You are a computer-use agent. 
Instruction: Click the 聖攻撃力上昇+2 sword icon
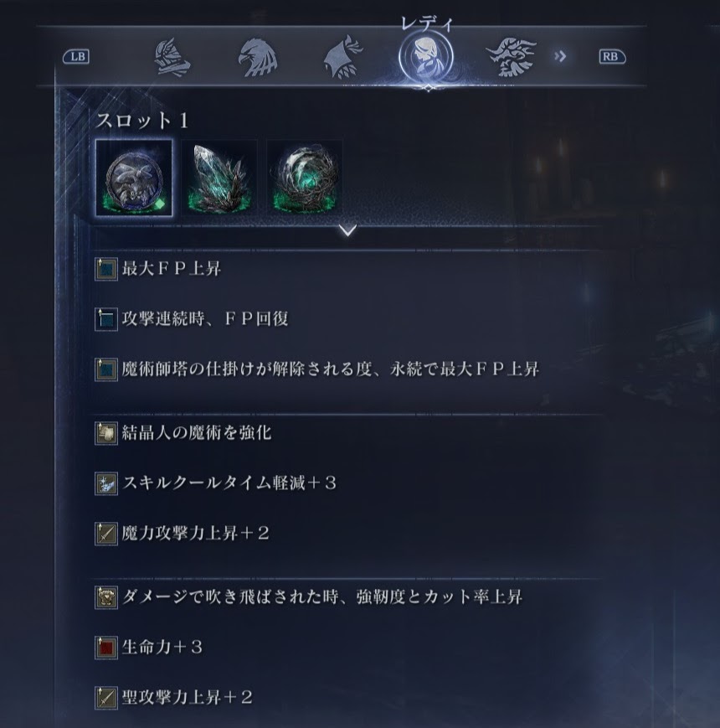[106, 698]
